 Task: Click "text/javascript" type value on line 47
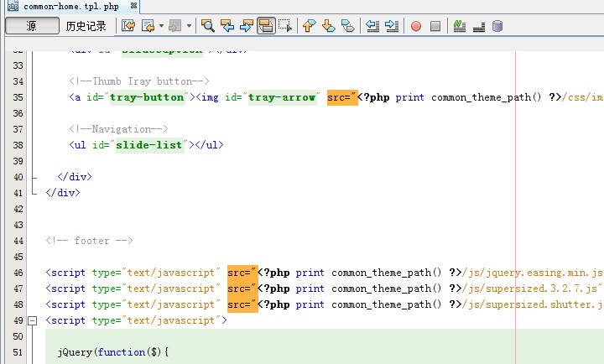click(171, 289)
